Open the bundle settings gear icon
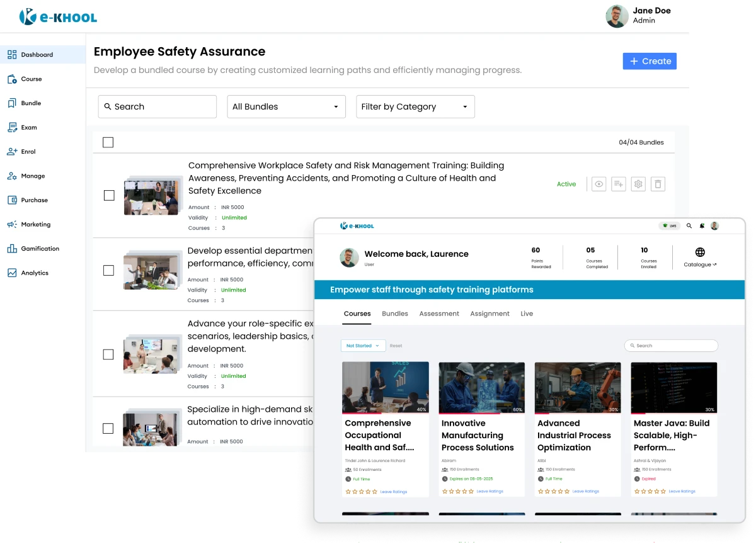The width and height of the screenshot is (756, 544). (638, 184)
